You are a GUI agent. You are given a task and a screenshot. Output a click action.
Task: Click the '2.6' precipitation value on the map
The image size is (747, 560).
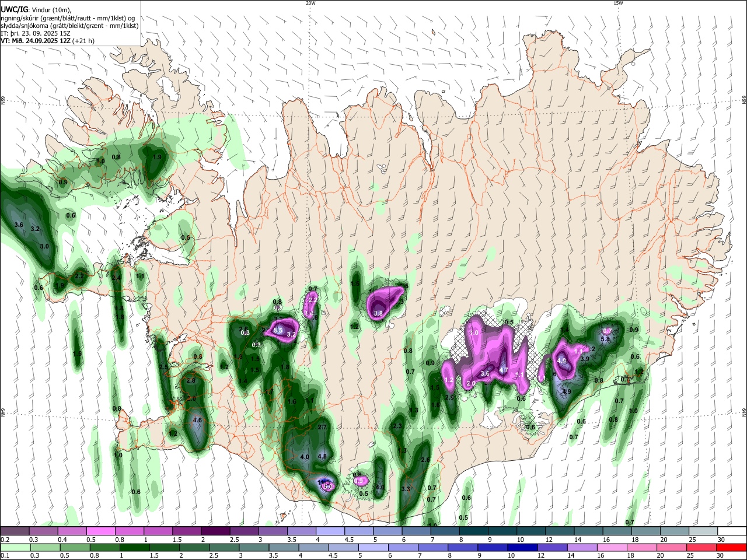tap(425, 460)
